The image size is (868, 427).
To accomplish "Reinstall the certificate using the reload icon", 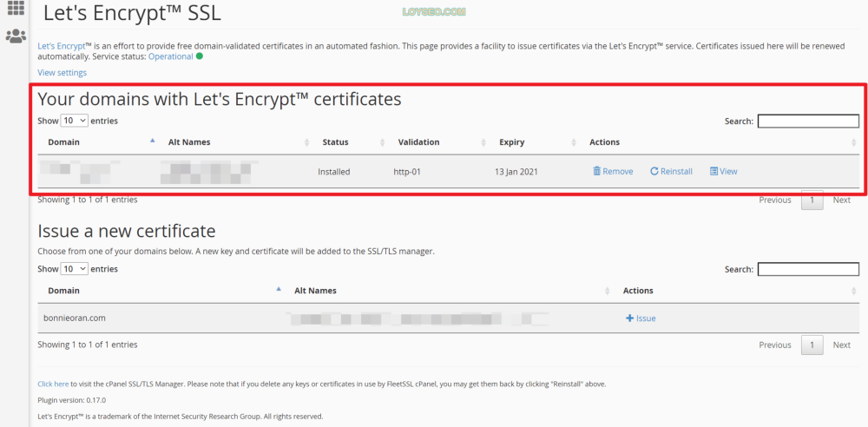I will (654, 171).
